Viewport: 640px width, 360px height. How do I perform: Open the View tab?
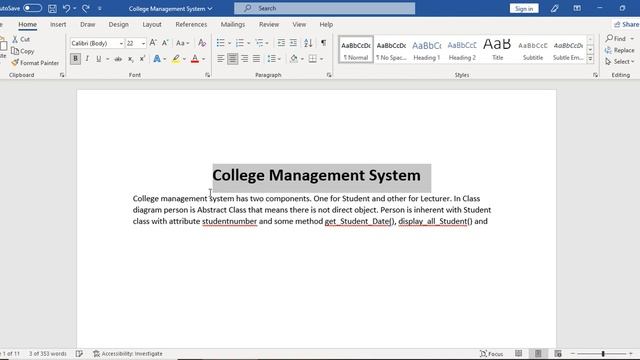299,24
